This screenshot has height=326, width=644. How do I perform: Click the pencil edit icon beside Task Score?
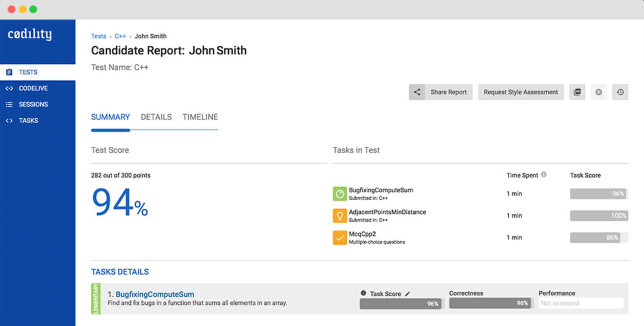coord(407,294)
